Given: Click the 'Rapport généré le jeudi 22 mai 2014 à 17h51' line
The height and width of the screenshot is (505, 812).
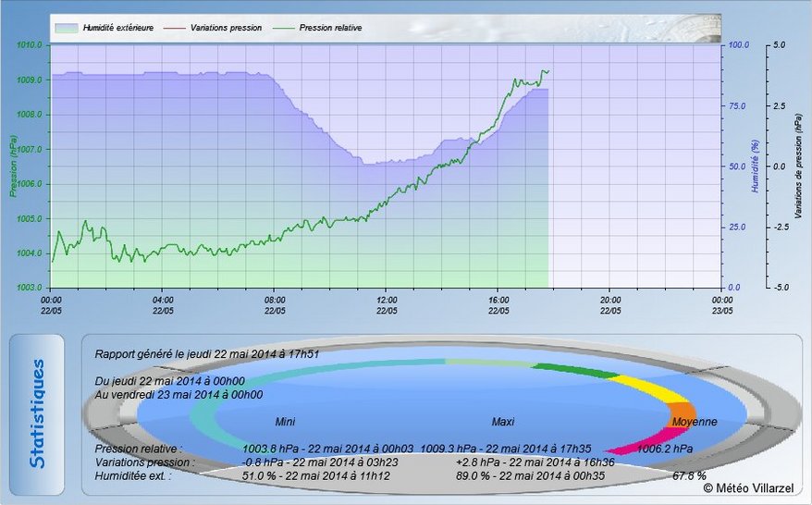Looking at the screenshot, I should (206, 354).
